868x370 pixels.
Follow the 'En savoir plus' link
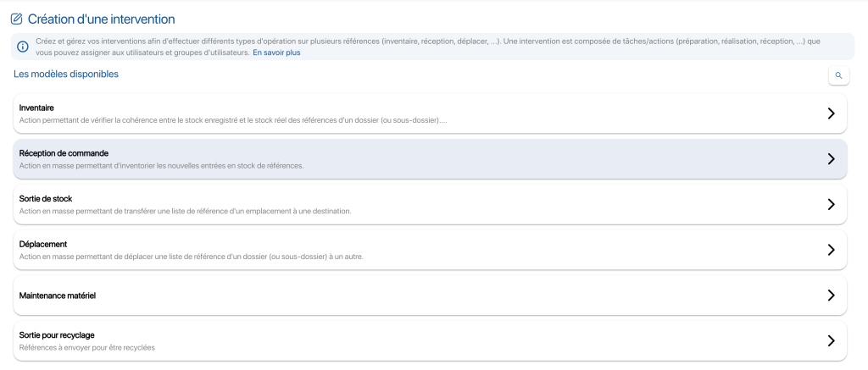276,52
